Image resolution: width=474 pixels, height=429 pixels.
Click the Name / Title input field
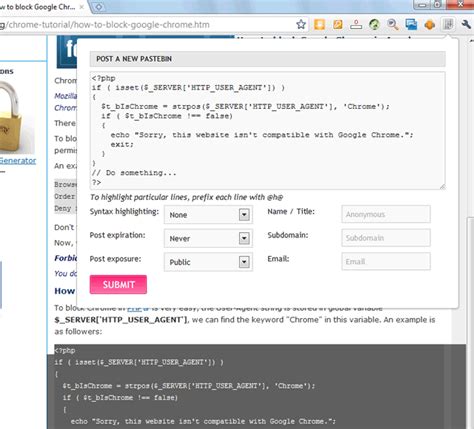point(386,214)
